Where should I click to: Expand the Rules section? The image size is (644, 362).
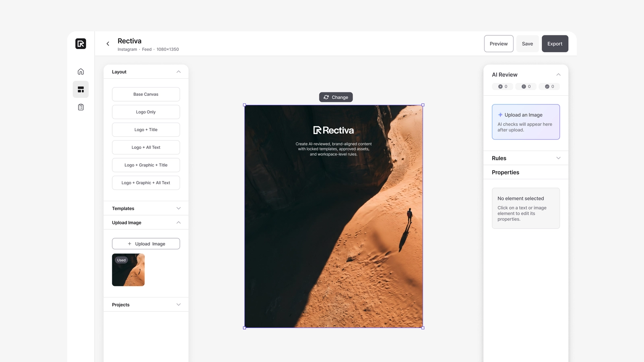pos(558,158)
